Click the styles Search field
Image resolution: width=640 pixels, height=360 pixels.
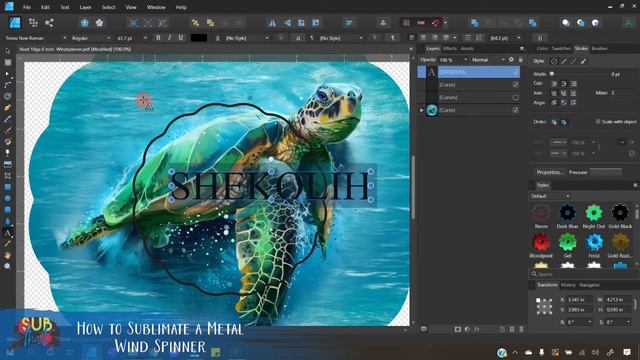click(x=584, y=274)
